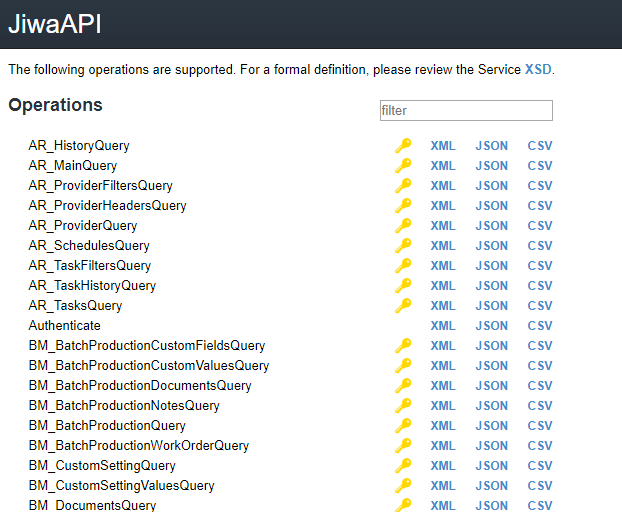Image resolution: width=622 pixels, height=512 pixels.
Task: Click key icon for AR_SchedulesQuery
Action: [x=403, y=245]
